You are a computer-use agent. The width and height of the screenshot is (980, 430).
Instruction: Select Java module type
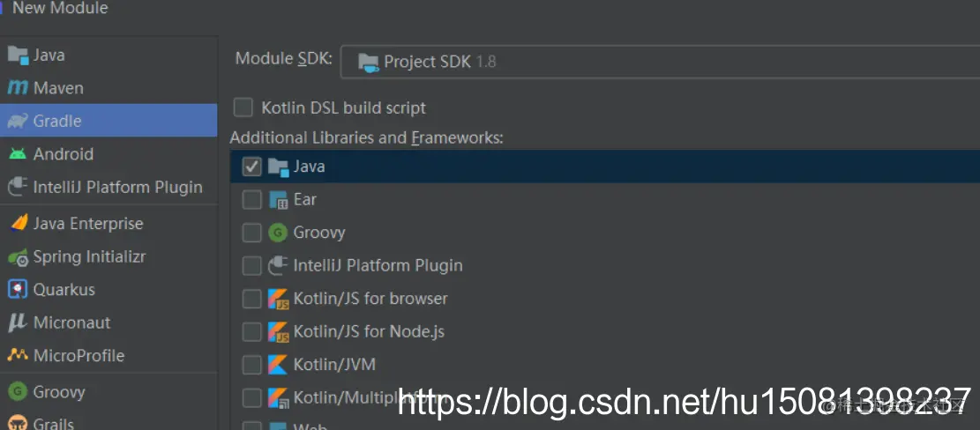[x=108, y=55]
